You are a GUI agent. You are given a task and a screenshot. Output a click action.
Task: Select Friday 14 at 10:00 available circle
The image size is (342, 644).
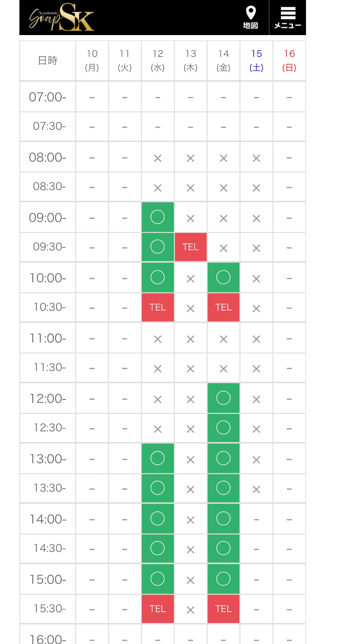point(223,277)
